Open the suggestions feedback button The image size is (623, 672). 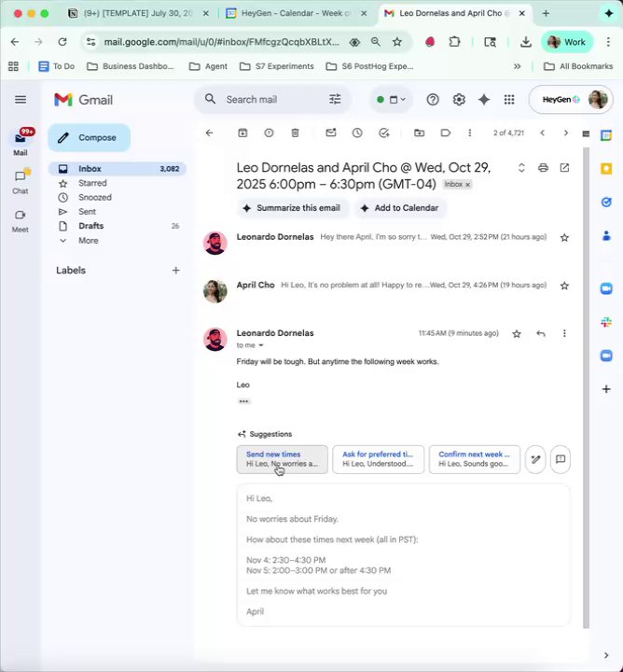click(x=561, y=459)
